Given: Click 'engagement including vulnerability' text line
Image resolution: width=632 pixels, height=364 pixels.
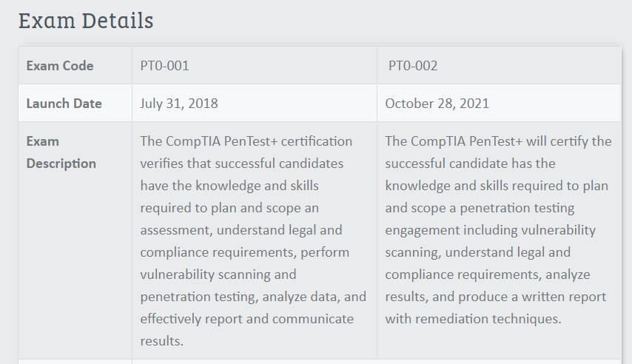Looking at the screenshot, I should tap(490, 230).
